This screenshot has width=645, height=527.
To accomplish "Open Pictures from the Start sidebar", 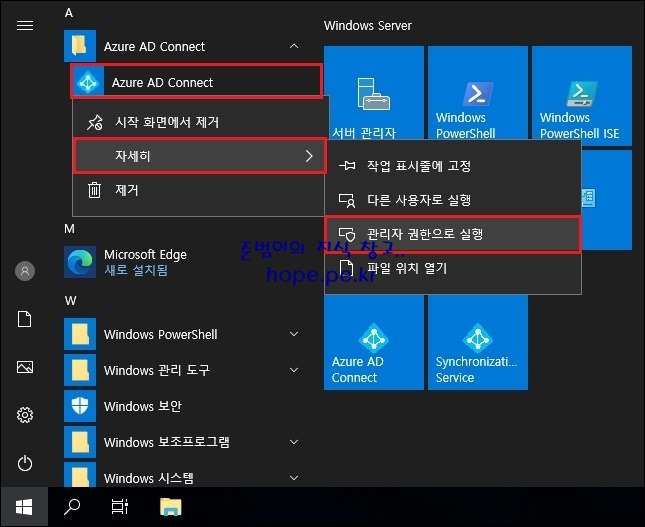I will pyautogui.click(x=25, y=367).
